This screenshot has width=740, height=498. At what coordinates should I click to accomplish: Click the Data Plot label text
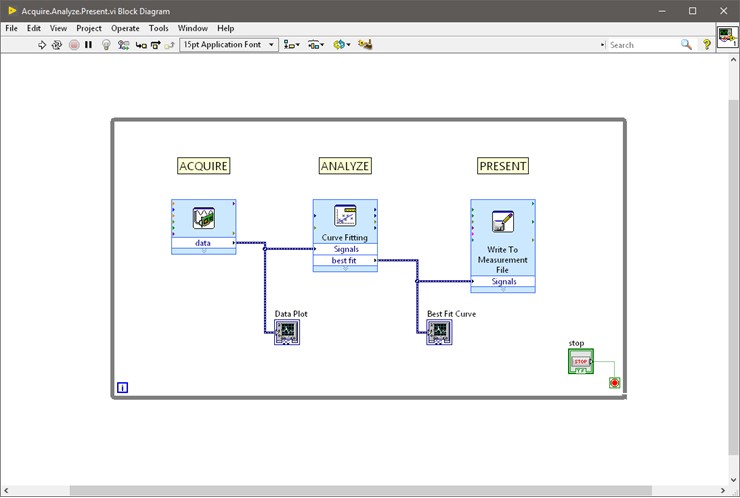pyautogui.click(x=291, y=314)
